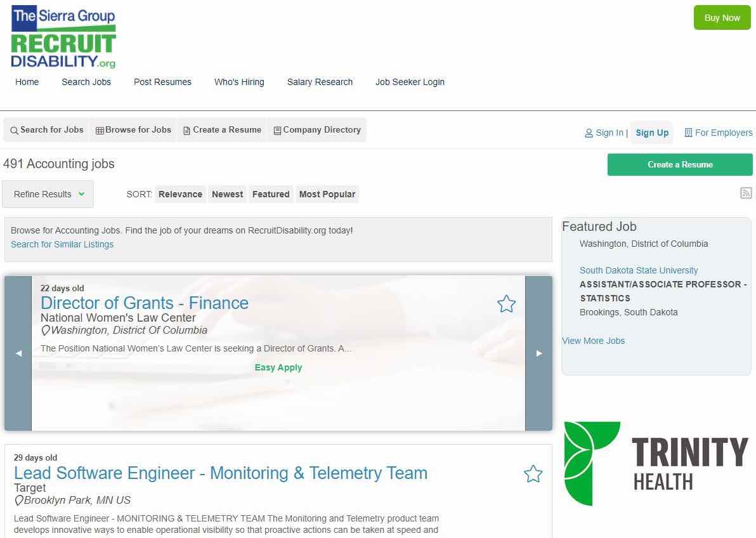756x538 pixels.
Task: Sort results by Relevance
Action: pyautogui.click(x=180, y=194)
